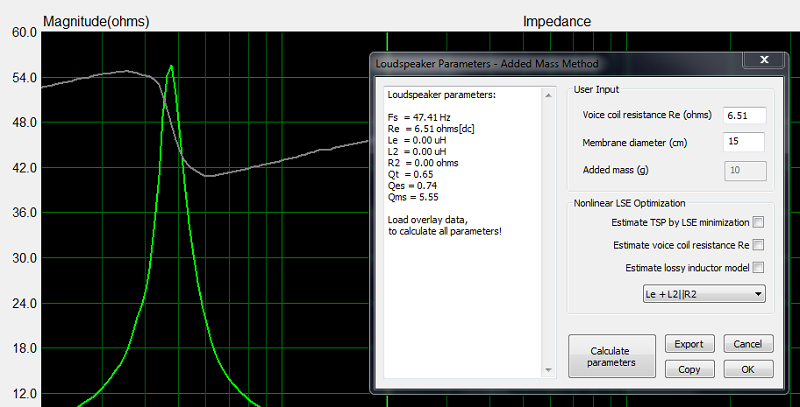This screenshot has height=407, width=800.
Task: Close the Loudspeaker Parameters dialog
Action: (763, 60)
